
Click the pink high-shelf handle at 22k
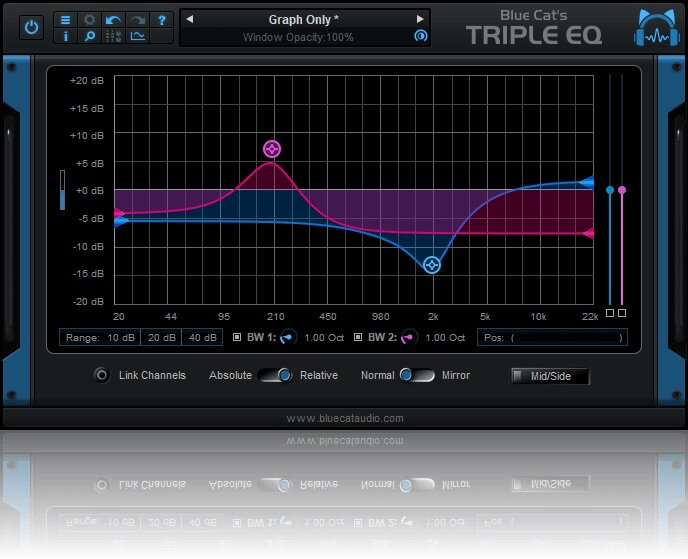tap(588, 233)
